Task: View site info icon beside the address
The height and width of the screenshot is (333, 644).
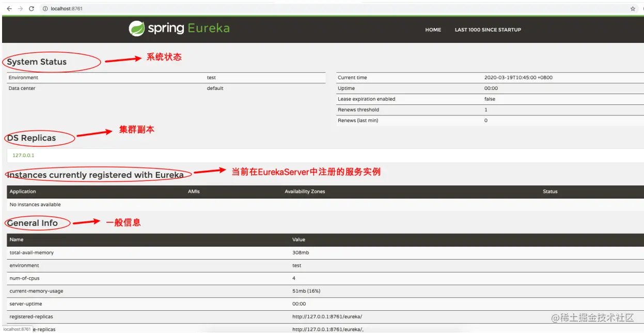Action: point(45,9)
